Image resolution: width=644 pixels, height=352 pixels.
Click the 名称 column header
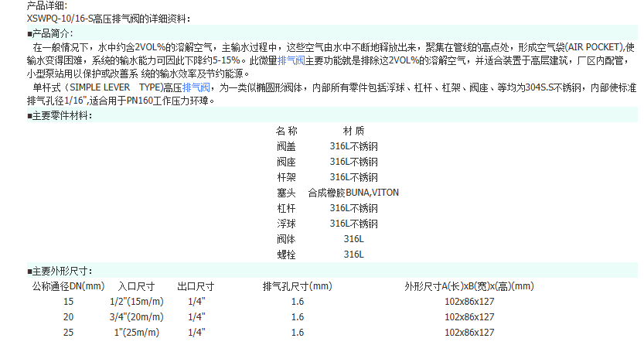point(286,131)
